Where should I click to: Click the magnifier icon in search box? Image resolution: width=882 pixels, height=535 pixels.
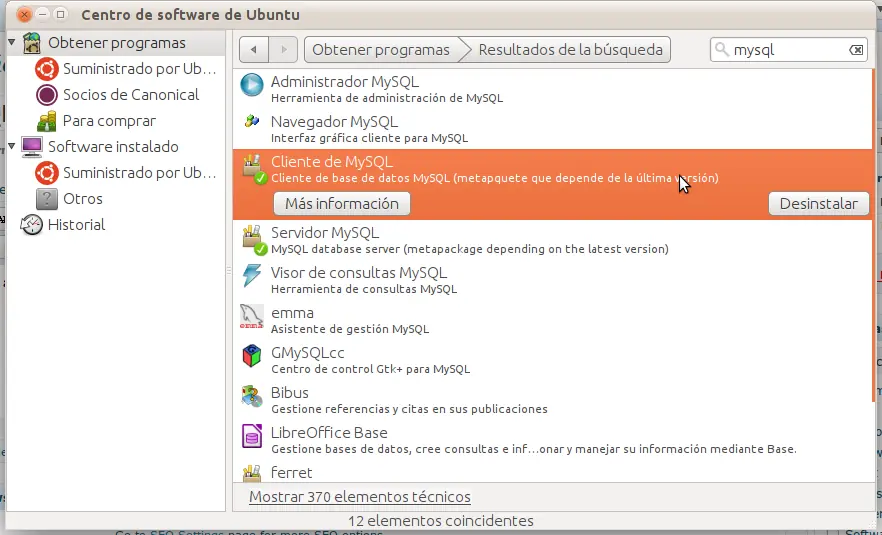[x=722, y=50]
